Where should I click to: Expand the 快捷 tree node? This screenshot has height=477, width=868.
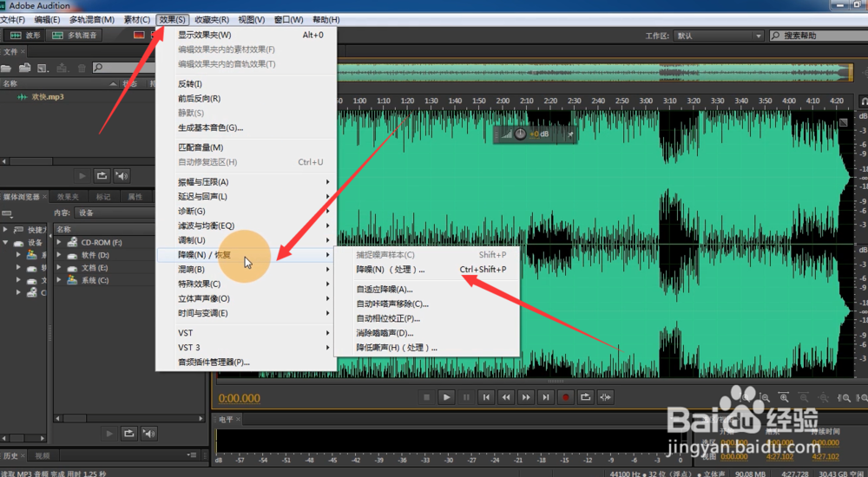[x=5, y=229]
